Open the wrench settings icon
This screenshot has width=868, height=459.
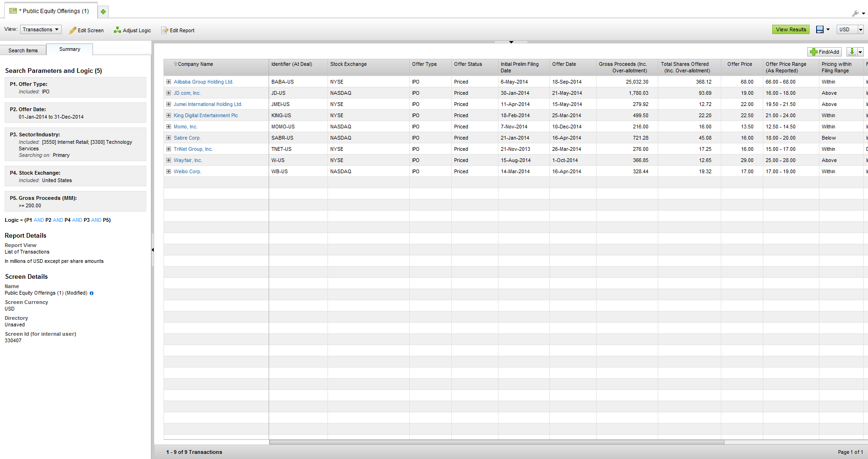[855, 13]
